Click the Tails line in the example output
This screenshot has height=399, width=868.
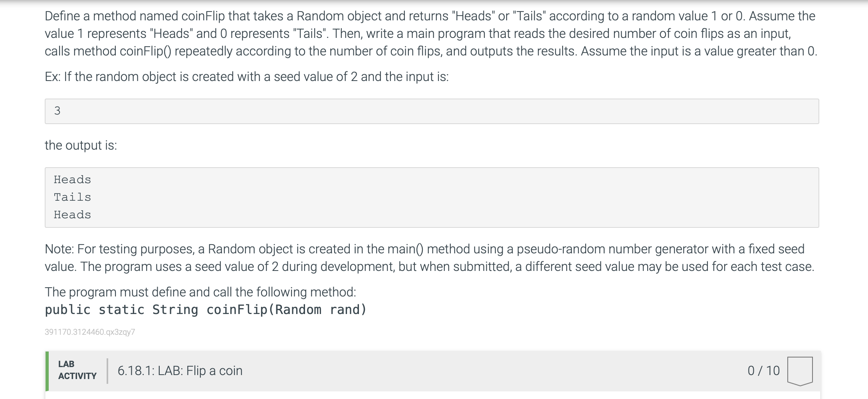click(72, 197)
